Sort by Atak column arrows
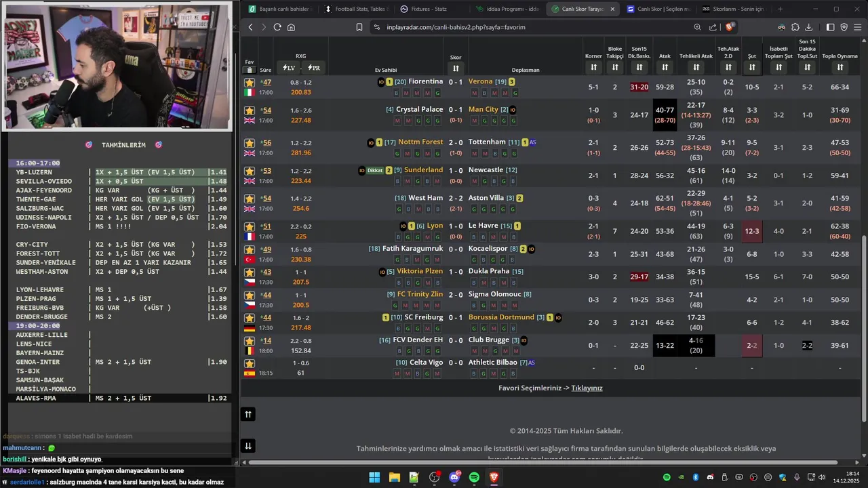 click(665, 67)
